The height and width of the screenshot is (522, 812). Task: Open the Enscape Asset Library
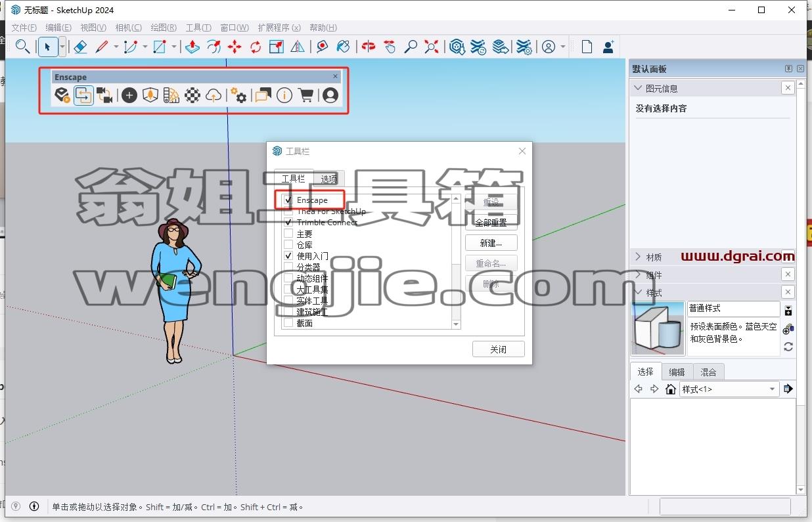coord(150,96)
